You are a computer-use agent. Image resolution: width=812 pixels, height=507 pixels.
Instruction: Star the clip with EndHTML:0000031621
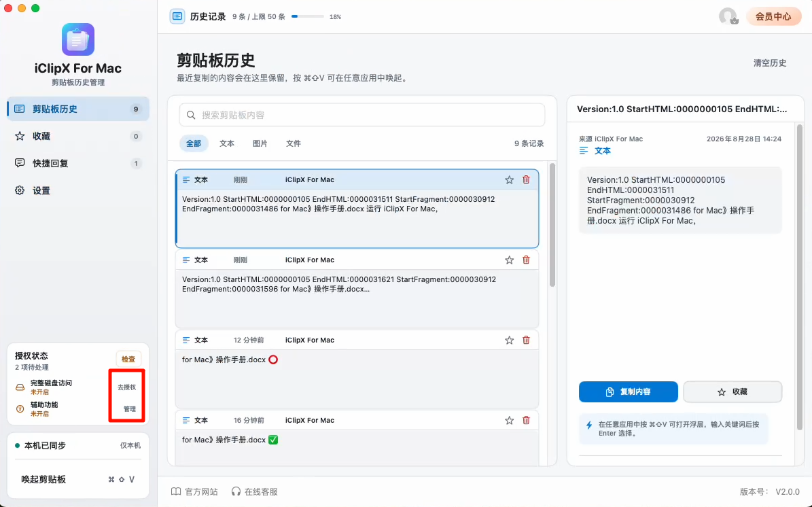(x=510, y=260)
